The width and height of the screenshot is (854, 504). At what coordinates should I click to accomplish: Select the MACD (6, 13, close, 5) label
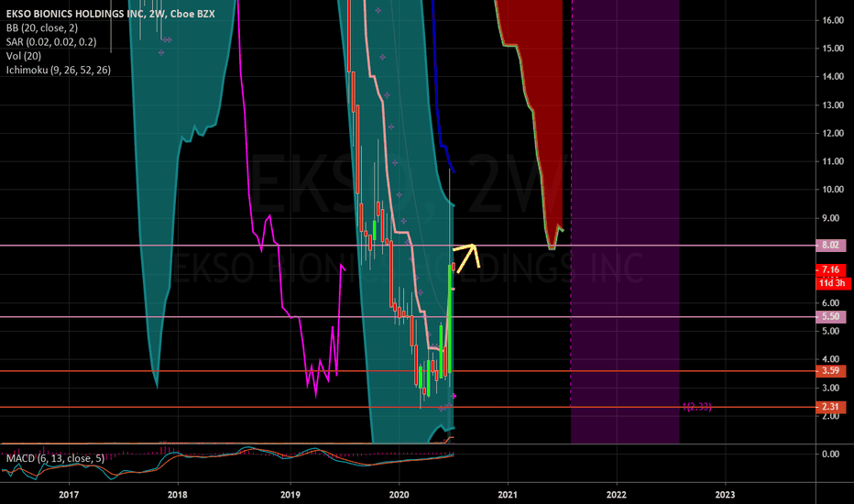point(55,458)
